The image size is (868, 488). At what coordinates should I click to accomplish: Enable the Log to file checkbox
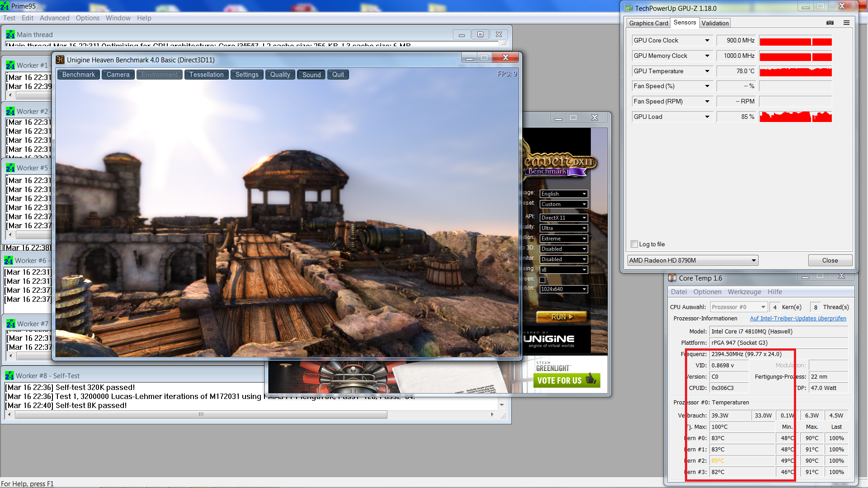pyautogui.click(x=634, y=244)
